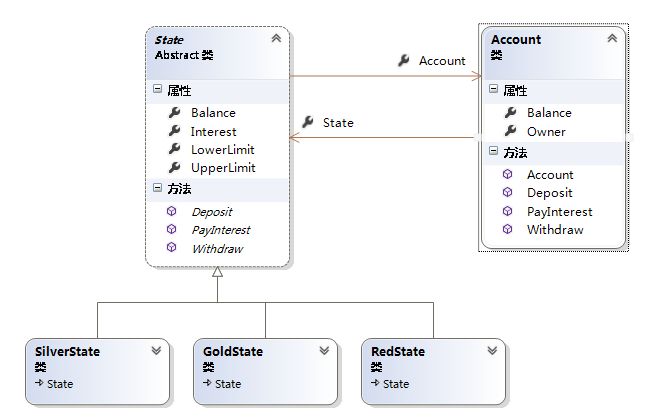This screenshot has height=413, width=666.
Task: Expand the RedState class compartments
Action: click(492, 351)
